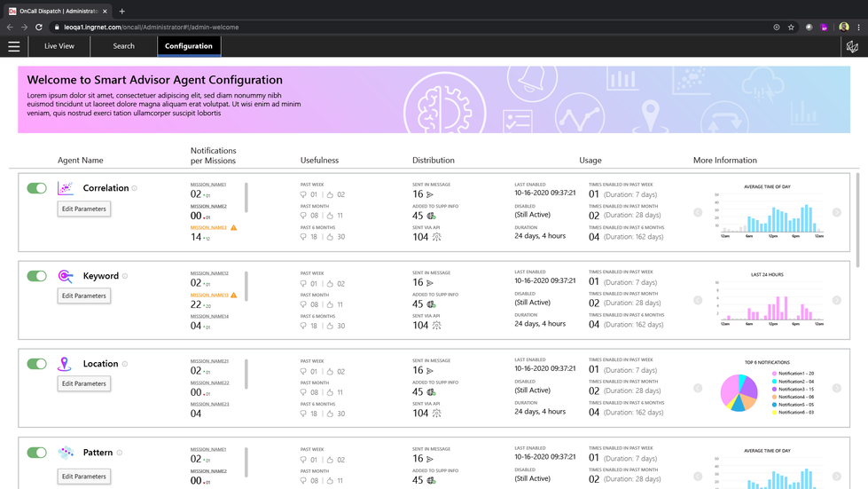Show previous chart in Pattern row
The image size is (868, 489).
tap(698, 477)
